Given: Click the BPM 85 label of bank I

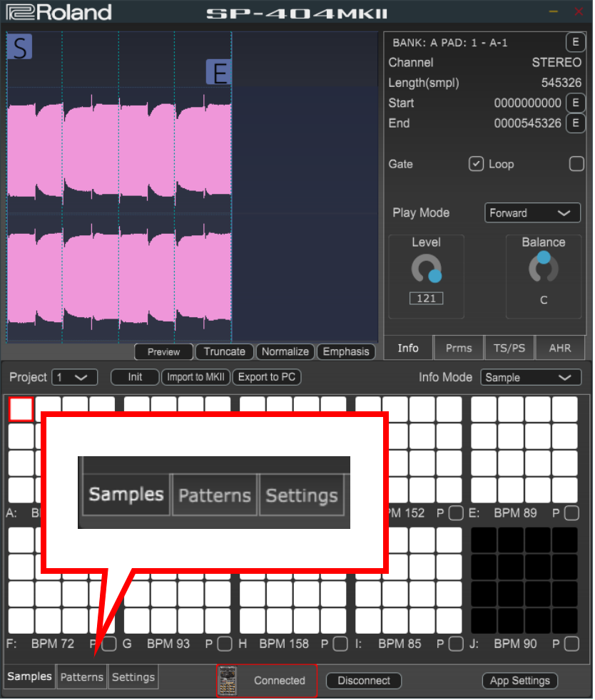Looking at the screenshot, I should [400, 645].
